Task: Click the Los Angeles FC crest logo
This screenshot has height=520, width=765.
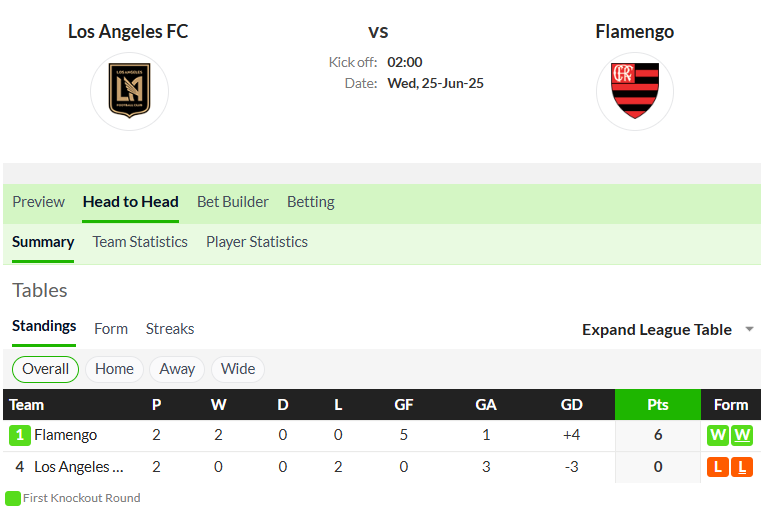Action: pyautogui.click(x=129, y=91)
